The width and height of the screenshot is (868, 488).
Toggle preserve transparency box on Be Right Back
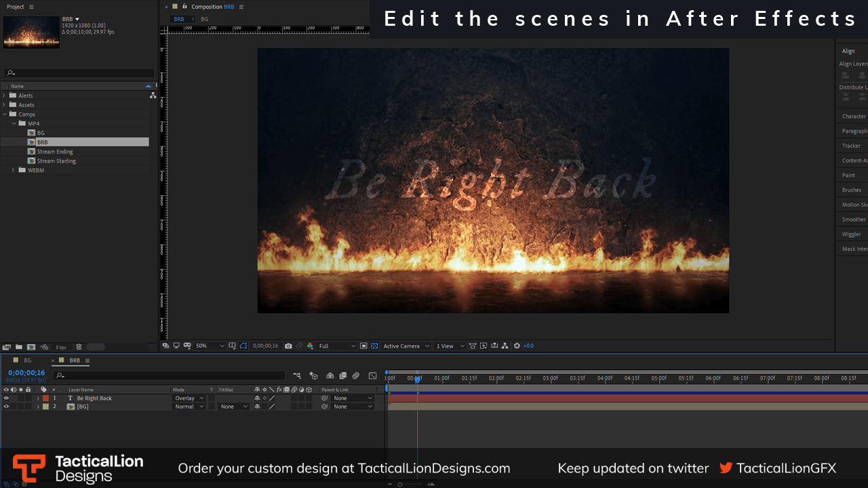click(x=212, y=399)
